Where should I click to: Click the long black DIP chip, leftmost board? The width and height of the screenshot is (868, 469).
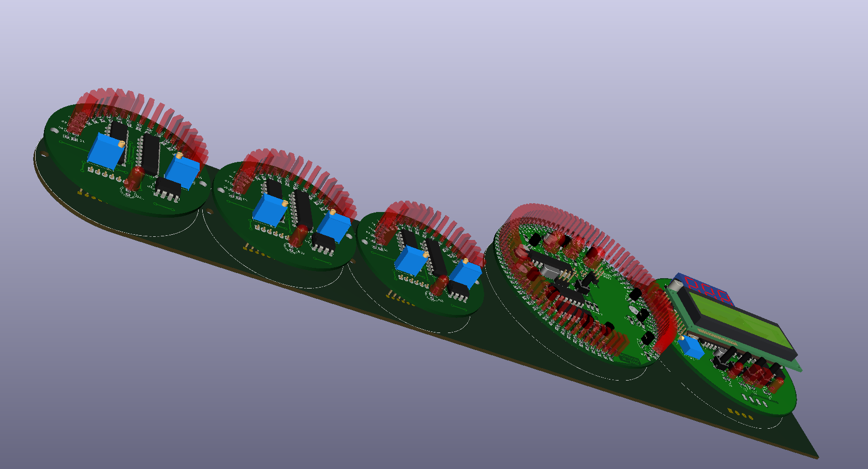tap(150, 155)
